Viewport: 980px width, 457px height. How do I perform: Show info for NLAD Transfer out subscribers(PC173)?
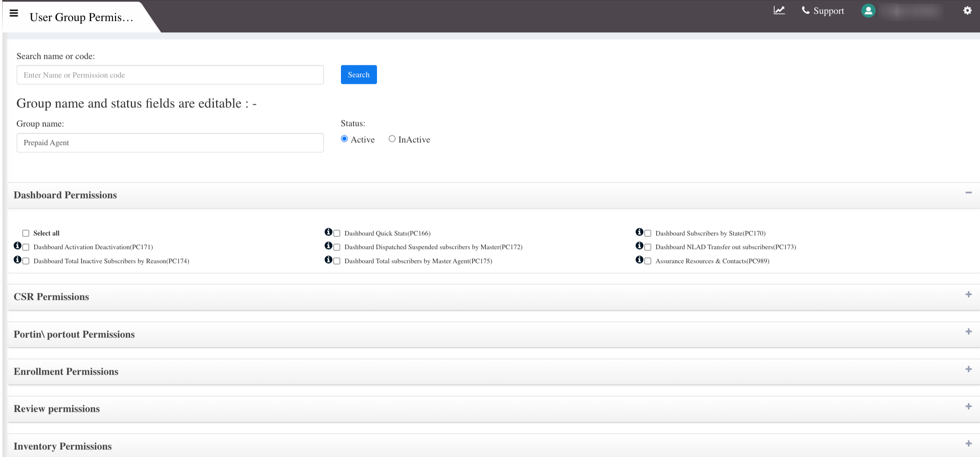(639, 246)
